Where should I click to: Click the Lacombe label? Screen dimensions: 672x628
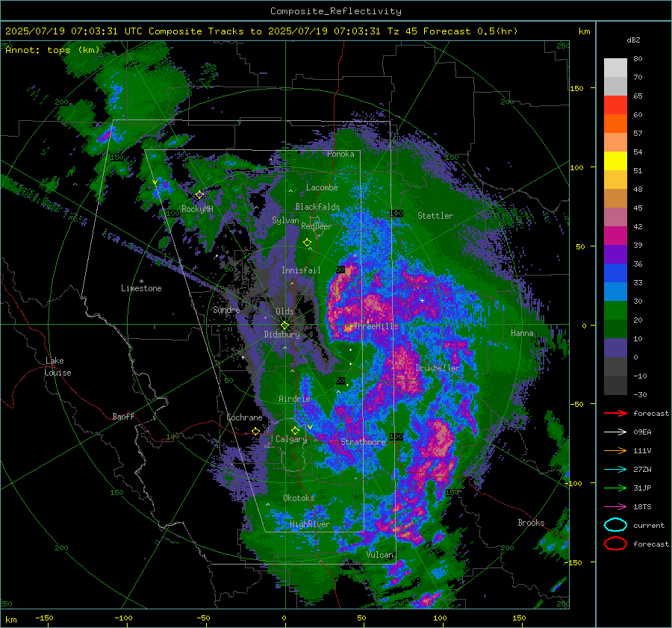322,187
